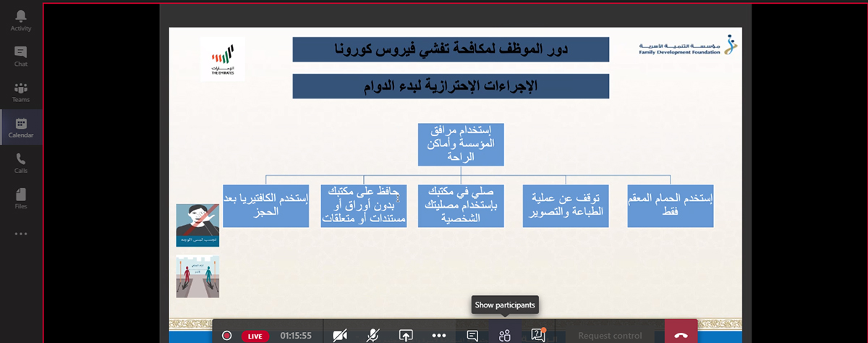Open Files in the sidebar

tap(20, 198)
